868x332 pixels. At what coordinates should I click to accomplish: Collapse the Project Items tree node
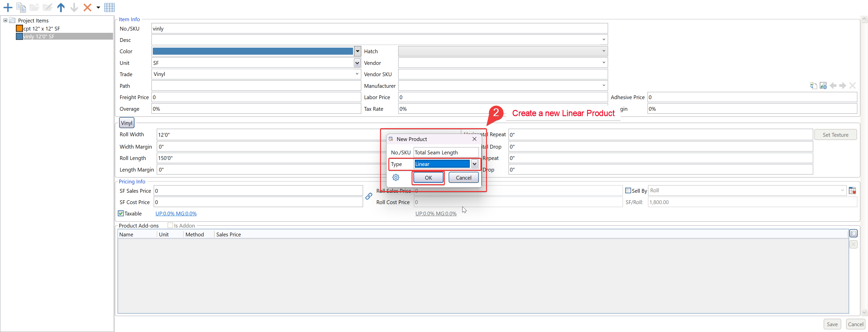click(x=5, y=20)
